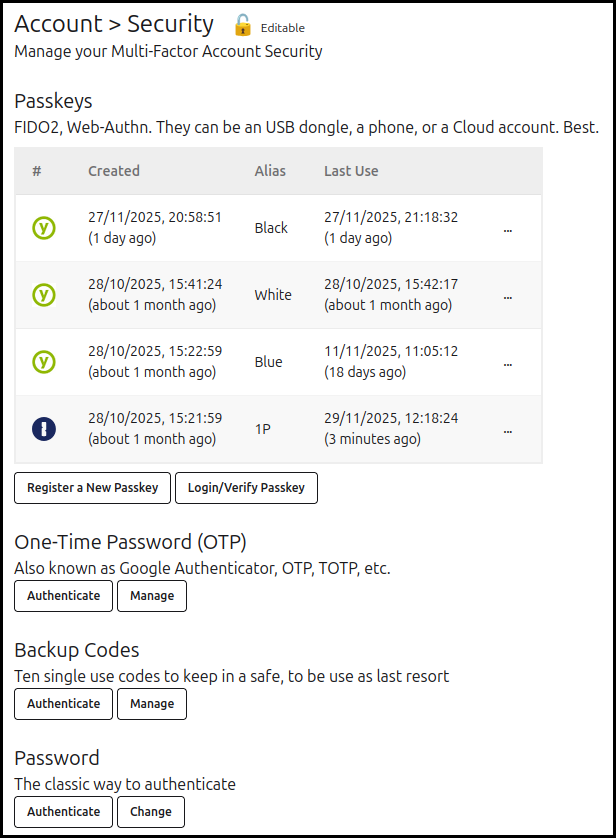
Task: Open the actions menu for the Blue passkey
Action: [507, 362]
